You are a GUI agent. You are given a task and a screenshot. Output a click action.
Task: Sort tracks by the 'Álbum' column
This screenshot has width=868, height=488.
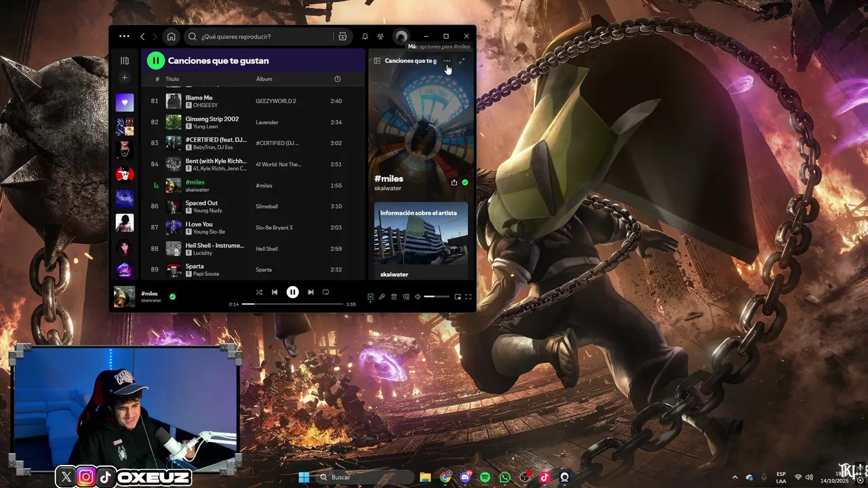click(264, 79)
